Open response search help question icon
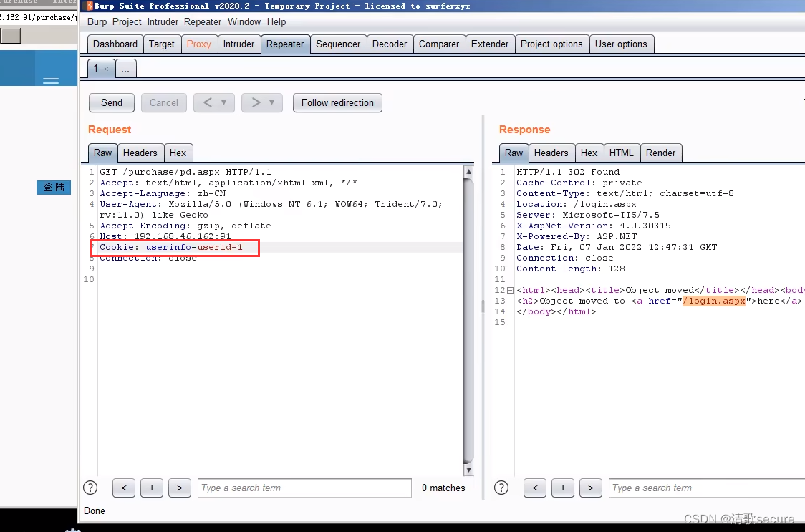The image size is (805, 532). pyautogui.click(x=501, y=488)
